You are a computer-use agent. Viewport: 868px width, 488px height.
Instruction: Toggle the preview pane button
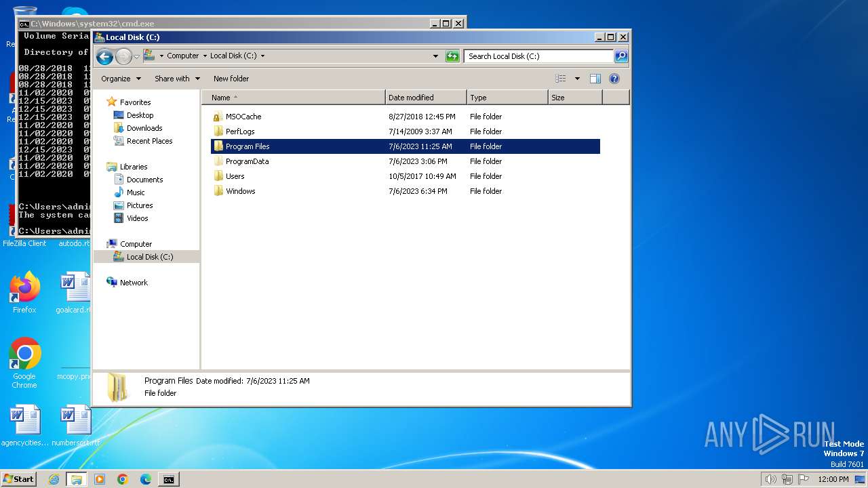(x=595, y=79)
